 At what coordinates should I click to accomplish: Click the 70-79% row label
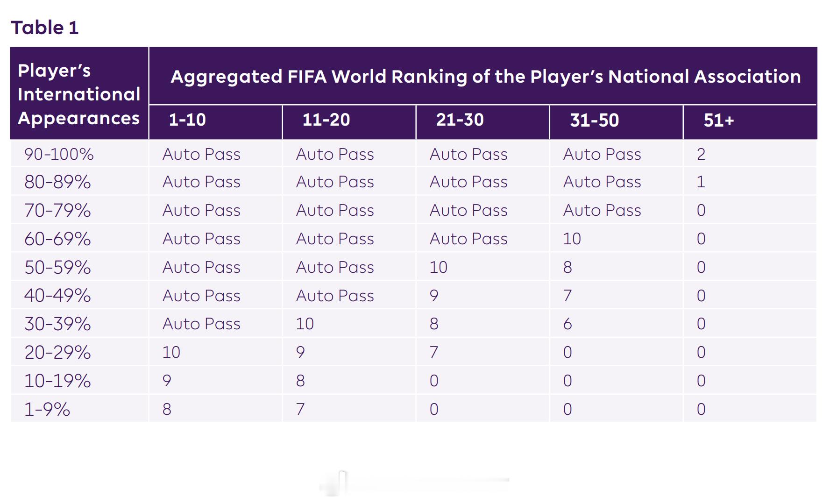(x=57, y=210)
